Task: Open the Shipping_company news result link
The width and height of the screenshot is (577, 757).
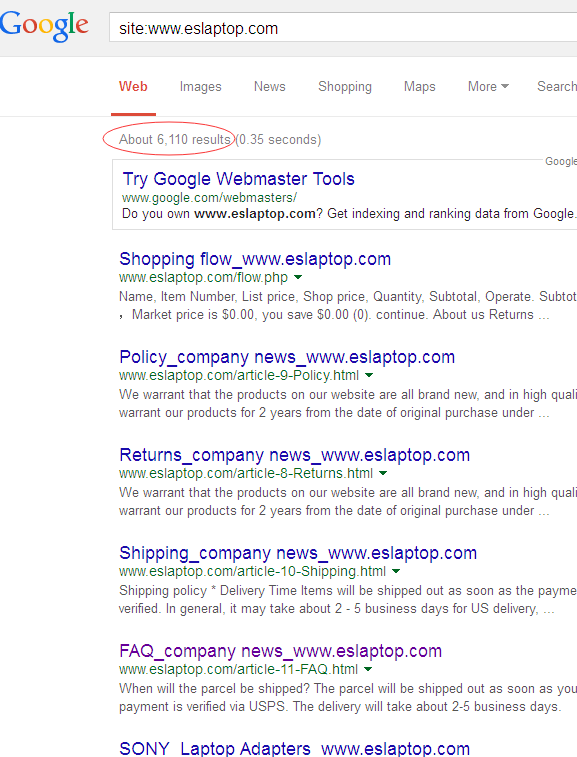Action: [x=298, y=553]
